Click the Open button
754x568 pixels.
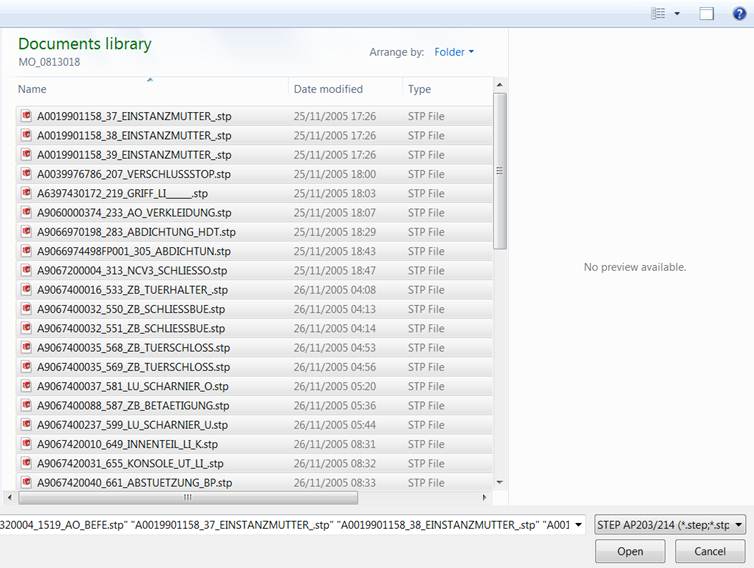(630, 551)
